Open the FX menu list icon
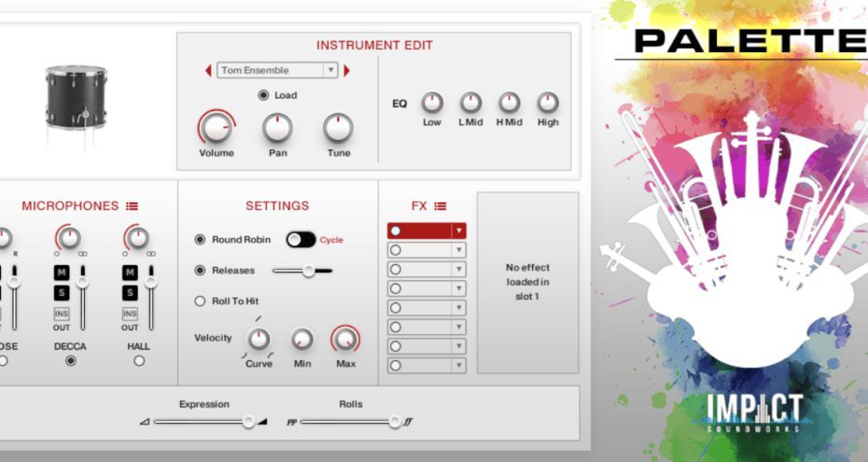The height and width of the screenshot is (462, 868). click(x=441, y=206)
